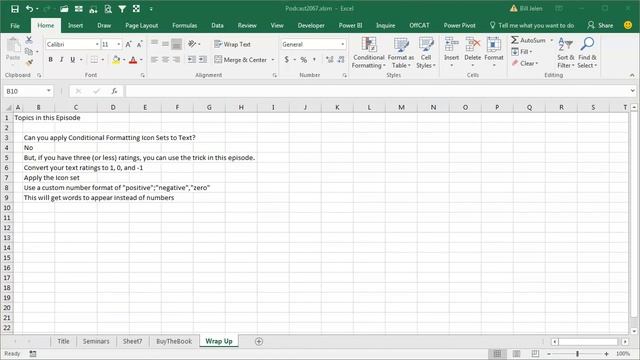The image size is (640, 360).
Task: Click the filter funnel icon in Quick Access Toolbar
Action: point(122,9)
